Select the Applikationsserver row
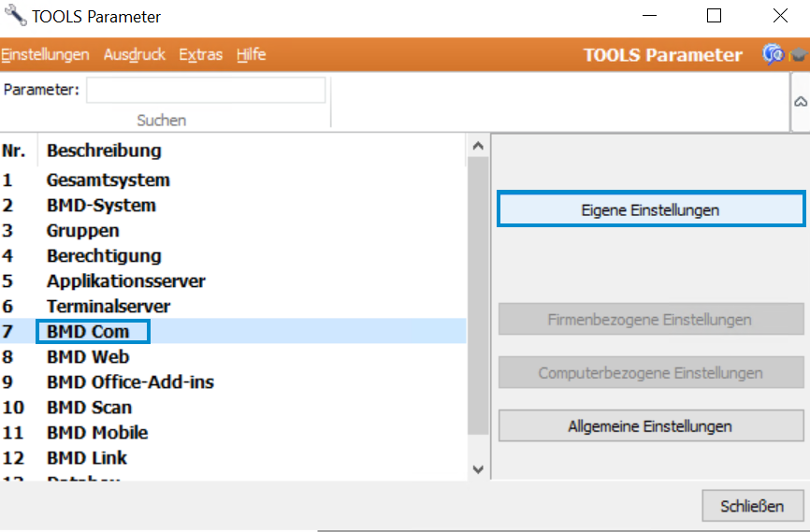Image resolution: width=810 pixels, height=532 pixels. [233, 280]
